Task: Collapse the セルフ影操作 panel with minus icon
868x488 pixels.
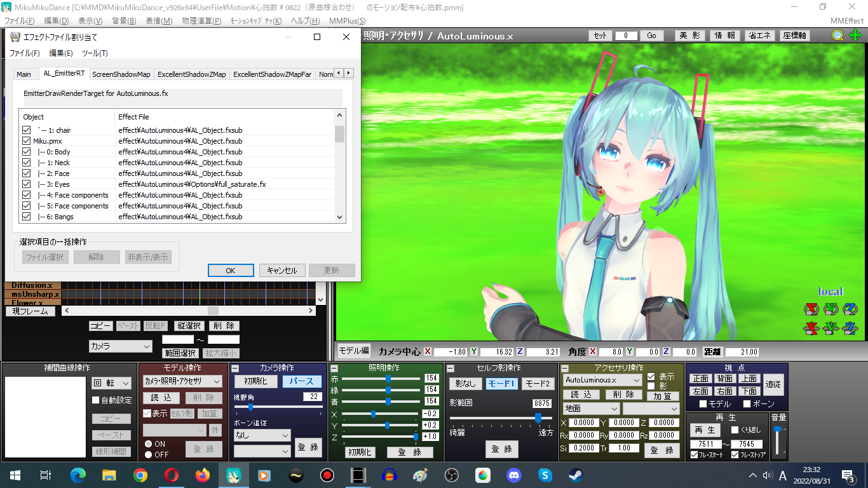Action: coord(450,369)
